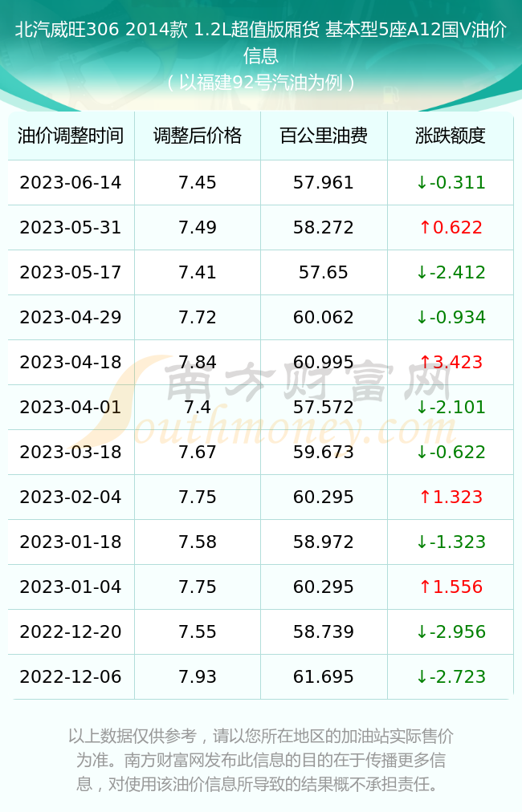
Task: Click the green down arrow value -0.311
Action: [451, 182]
